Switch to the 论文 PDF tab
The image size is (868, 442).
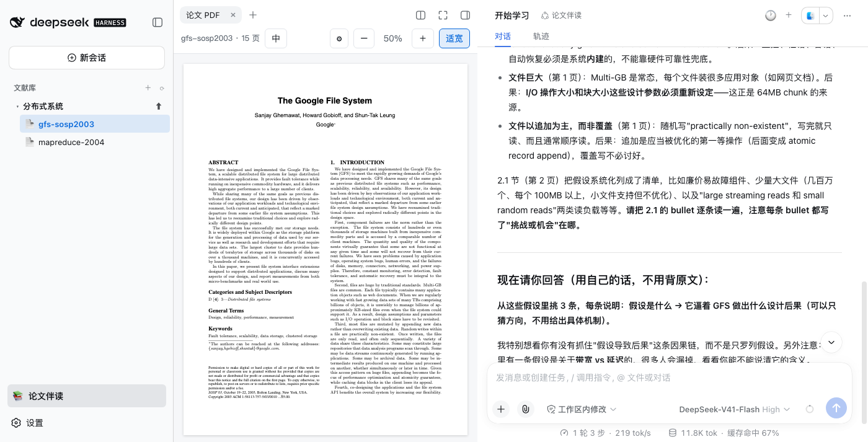pyautogui.click(x=203, y=15)
